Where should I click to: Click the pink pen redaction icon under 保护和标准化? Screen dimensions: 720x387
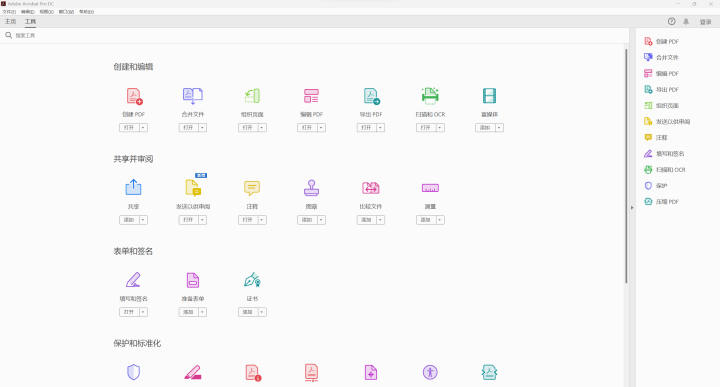[x=193, y=372]
